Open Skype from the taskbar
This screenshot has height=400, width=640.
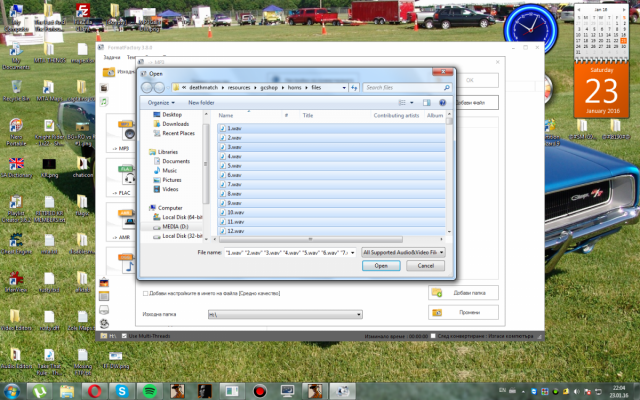click(x=121, y=390)
